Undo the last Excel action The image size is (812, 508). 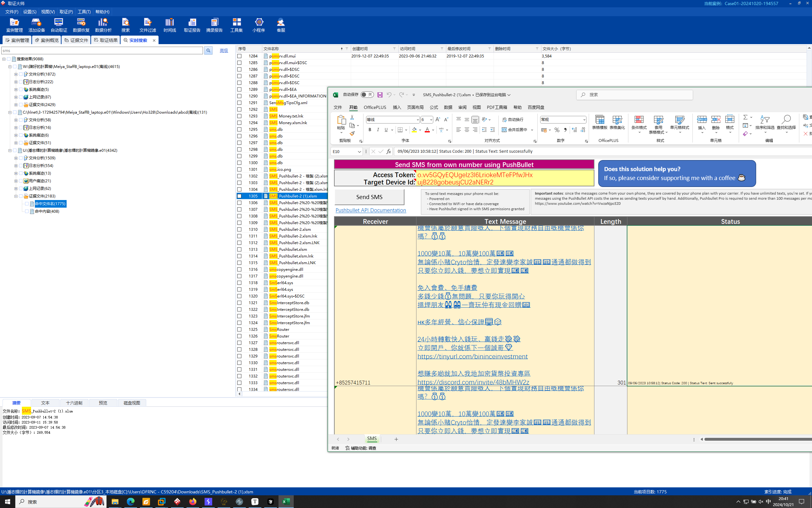click(389, 95)
